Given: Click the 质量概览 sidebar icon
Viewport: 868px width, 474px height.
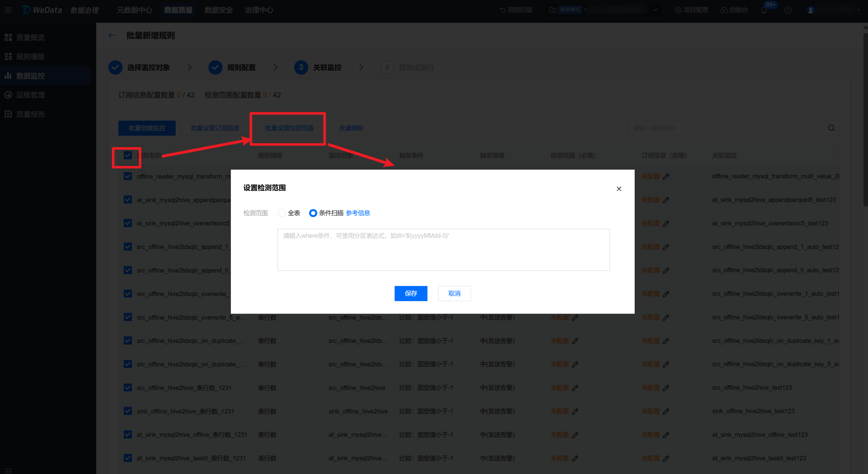Looking at the screenshot, I should pos(9,37).
